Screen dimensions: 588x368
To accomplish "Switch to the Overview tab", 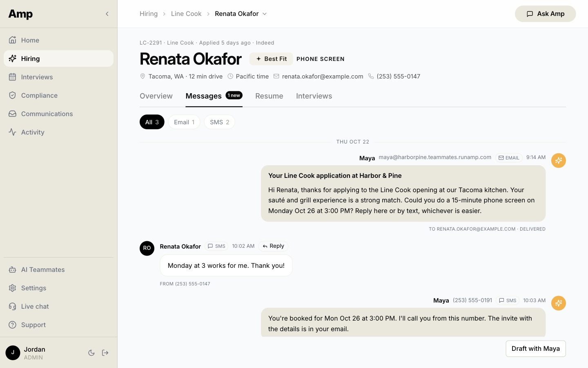I will pos(156,96).
